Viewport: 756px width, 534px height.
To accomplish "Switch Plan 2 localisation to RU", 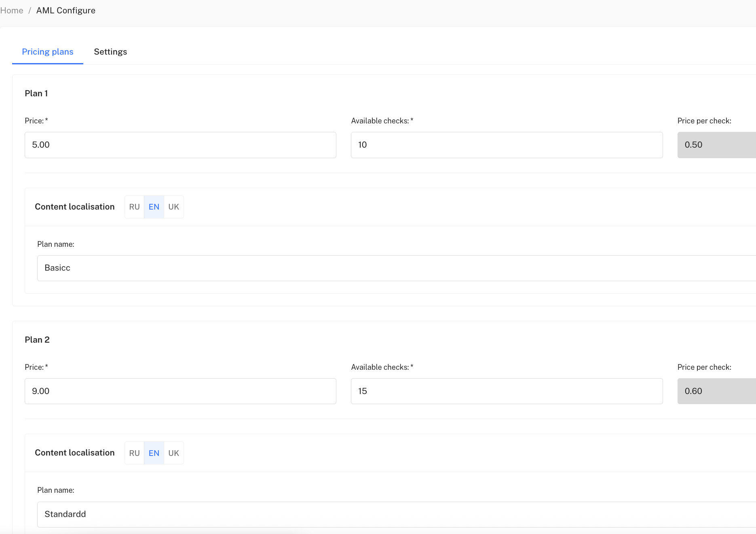I will click(134, 453).
